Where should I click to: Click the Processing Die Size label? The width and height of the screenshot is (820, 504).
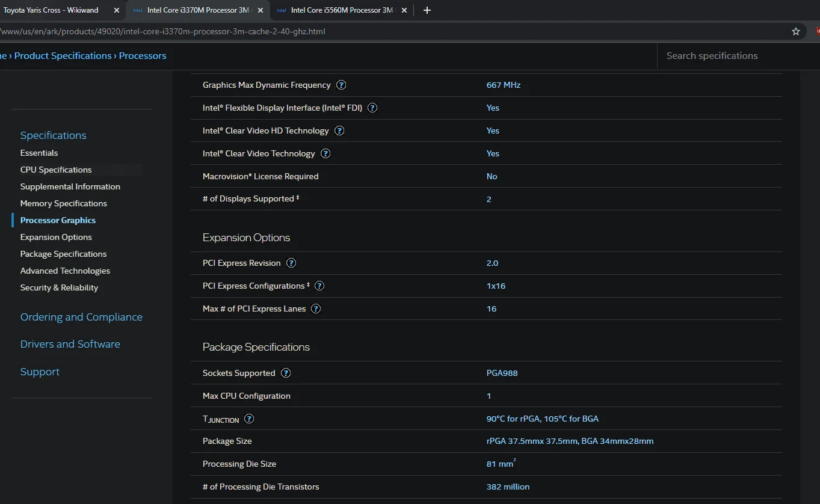pyautogui.click(x=239, y=464)
